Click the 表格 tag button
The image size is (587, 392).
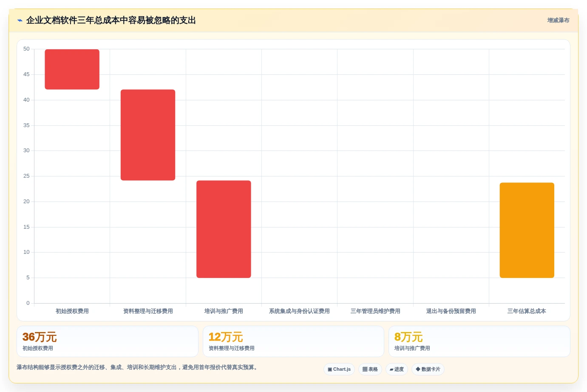pos(370,369)
